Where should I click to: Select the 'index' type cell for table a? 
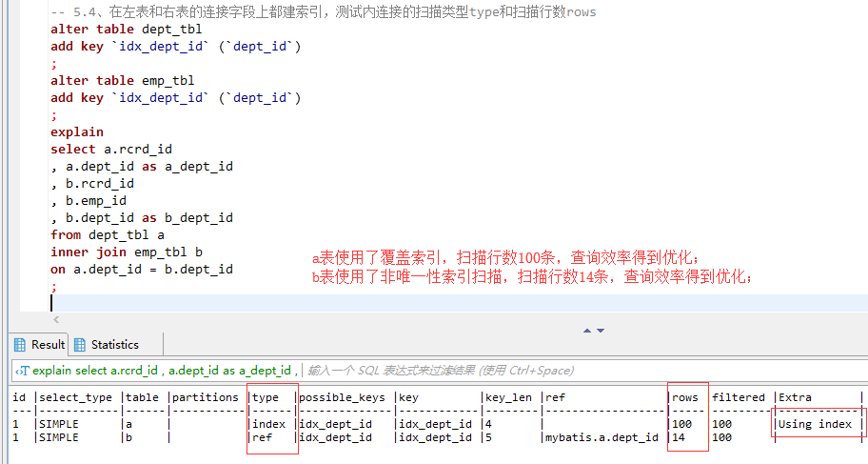point(269,424)
